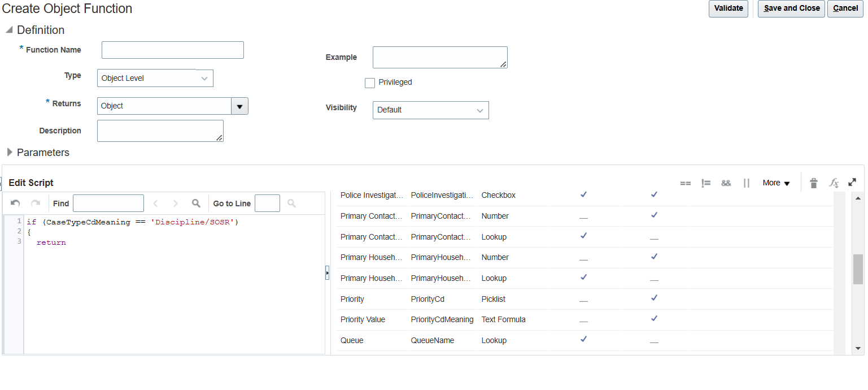Open the More operators menu
The width and height of the screenshot is (868, 390).
coord(775,183)
